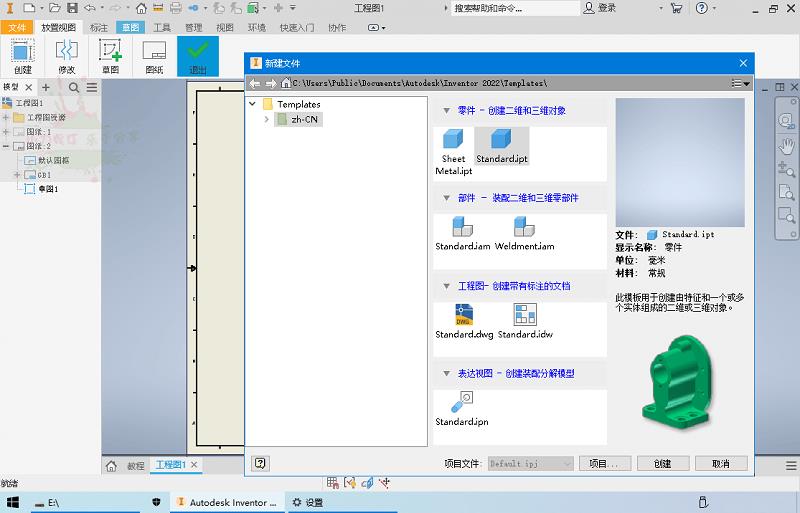Image resolution: width=800 pixels, height=513 pixels.
Task: Click the Print icon in quick access toolbar
Action: tap(176, 8)
